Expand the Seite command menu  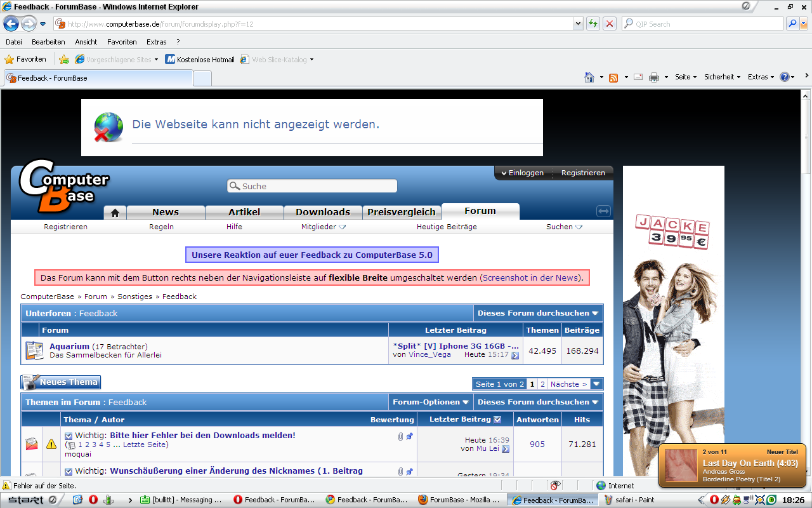(686, 77)
